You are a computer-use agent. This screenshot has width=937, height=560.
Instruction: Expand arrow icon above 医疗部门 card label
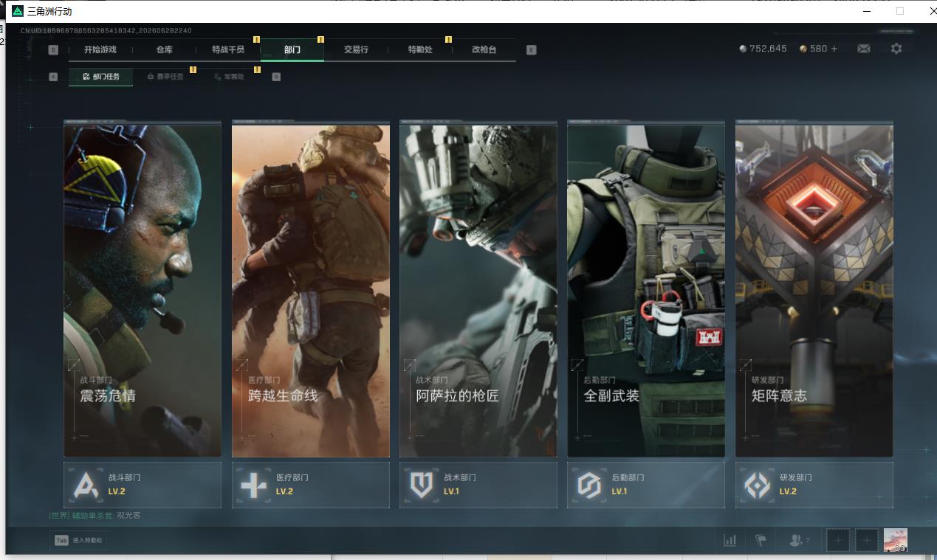pyautogui.click(x=241, y=364)
